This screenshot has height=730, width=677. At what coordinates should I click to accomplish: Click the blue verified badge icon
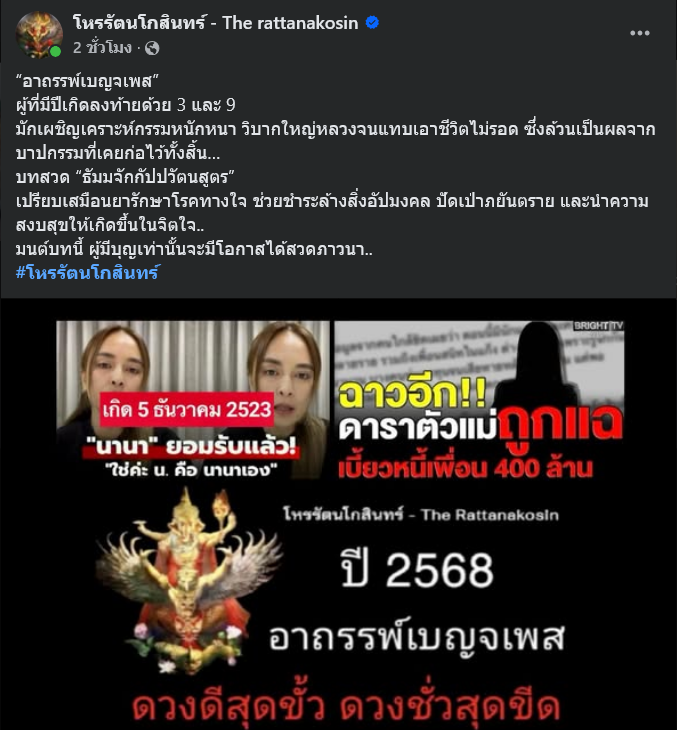[372, 22]
